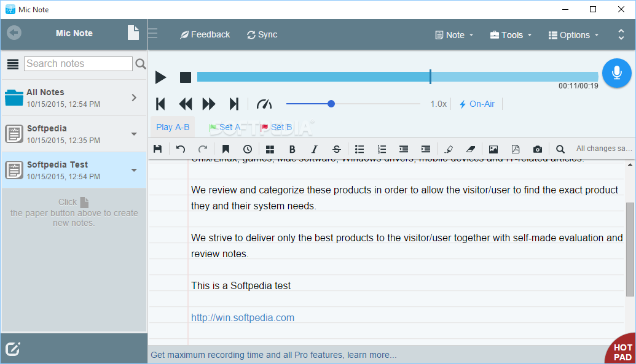Viewport: 636px width, 364px height.
Task: Insert a timestamp with clock icon
Action: tap(248, 149)
